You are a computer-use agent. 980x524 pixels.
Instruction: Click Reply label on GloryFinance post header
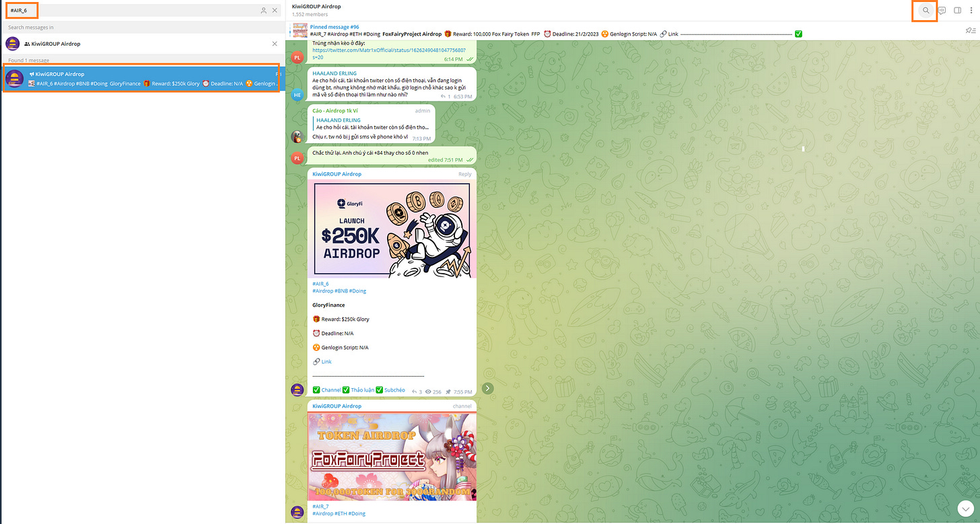465,174
